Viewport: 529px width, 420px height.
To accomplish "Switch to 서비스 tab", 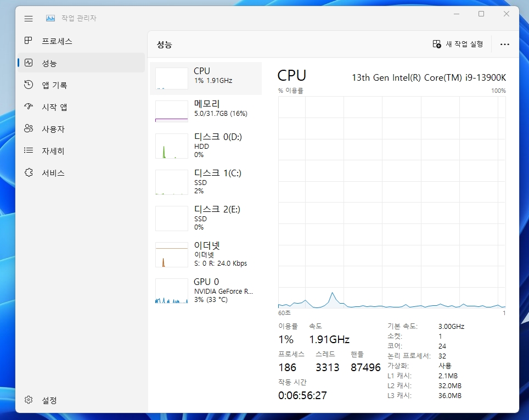I will click(x=81, y=172).
